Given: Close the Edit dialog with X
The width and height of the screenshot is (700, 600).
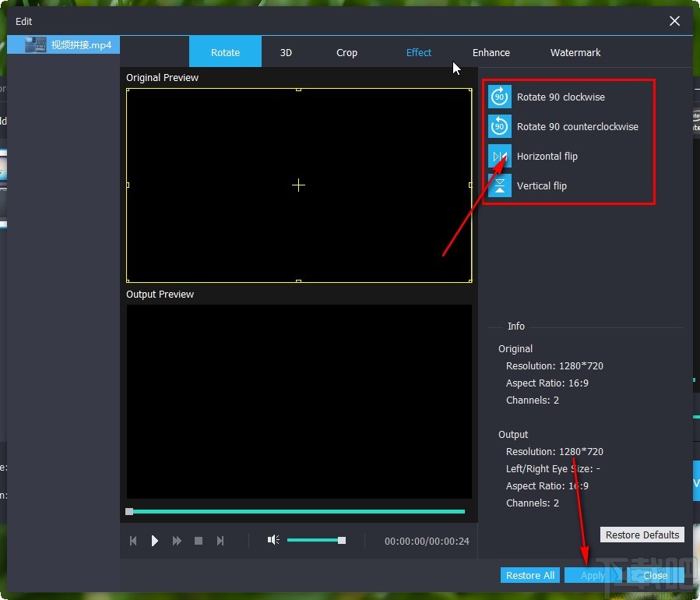Looking at the screenshot, I should (x=674, y=21).
